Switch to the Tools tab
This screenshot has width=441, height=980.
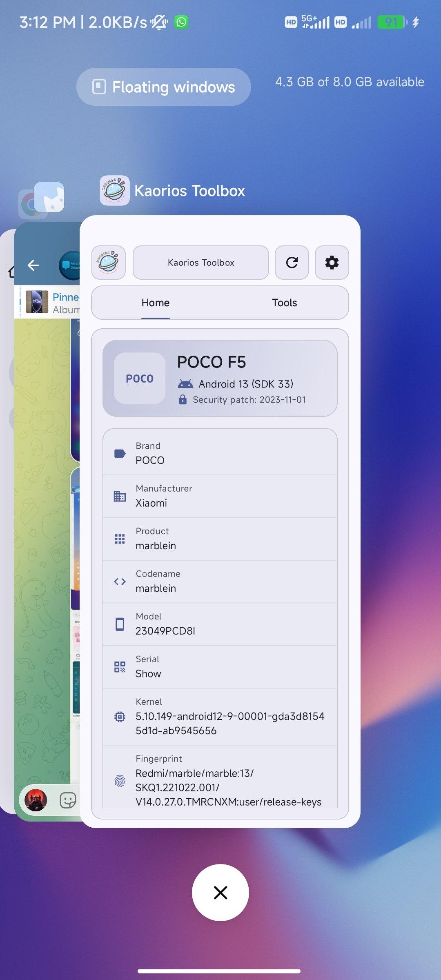tap(284, 303)
